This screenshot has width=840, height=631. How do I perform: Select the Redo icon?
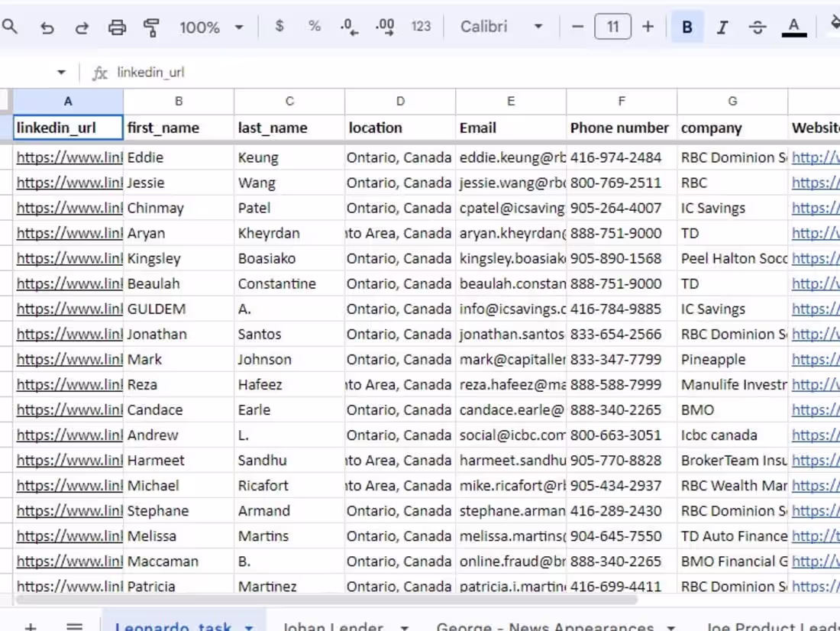(x=82, y=27)
